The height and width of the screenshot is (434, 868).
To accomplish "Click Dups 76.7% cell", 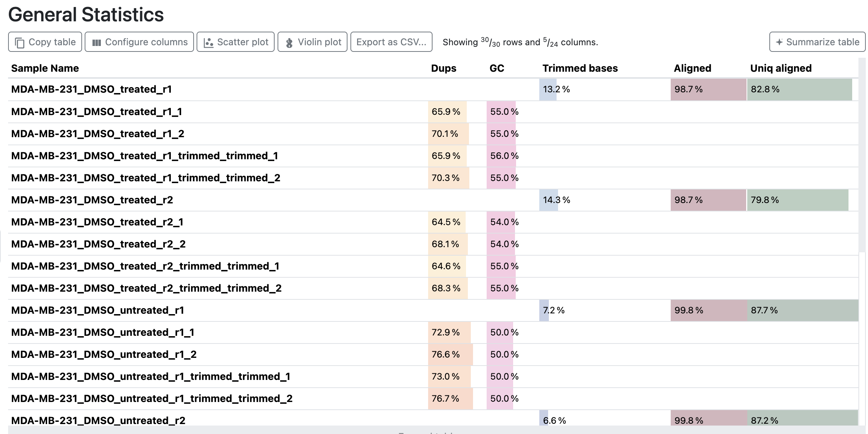I will (456, 399).
